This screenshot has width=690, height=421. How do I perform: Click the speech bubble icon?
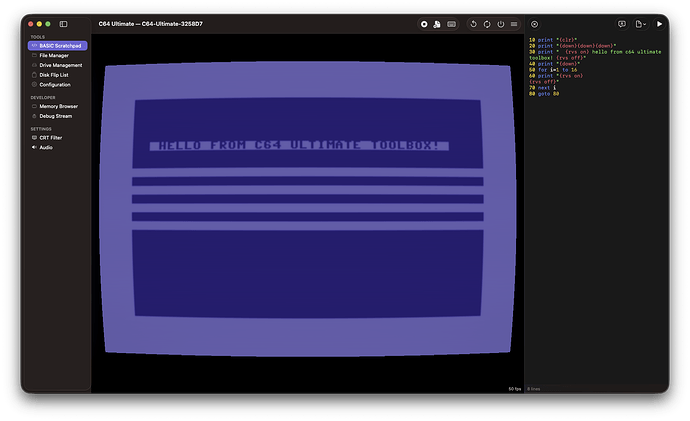point(622,24)
